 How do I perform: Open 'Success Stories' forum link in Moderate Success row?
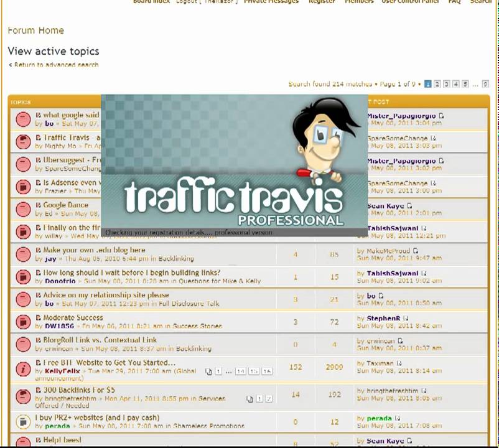197,326
